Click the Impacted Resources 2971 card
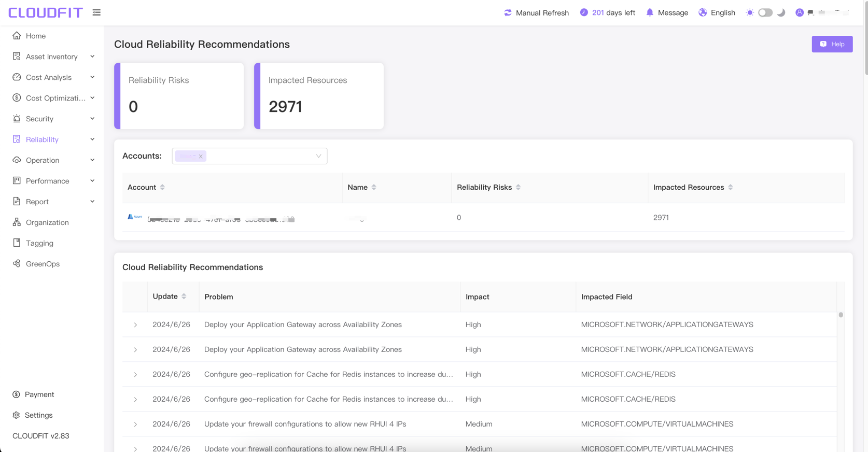The width and height of the screenshot is (868, 452). pyautogui.click(x=319, y=96)
